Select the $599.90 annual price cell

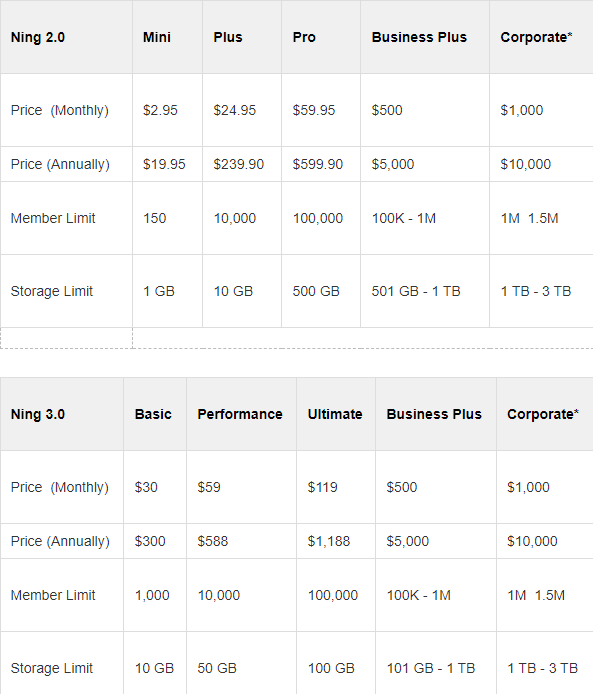[x=321, y=164]
